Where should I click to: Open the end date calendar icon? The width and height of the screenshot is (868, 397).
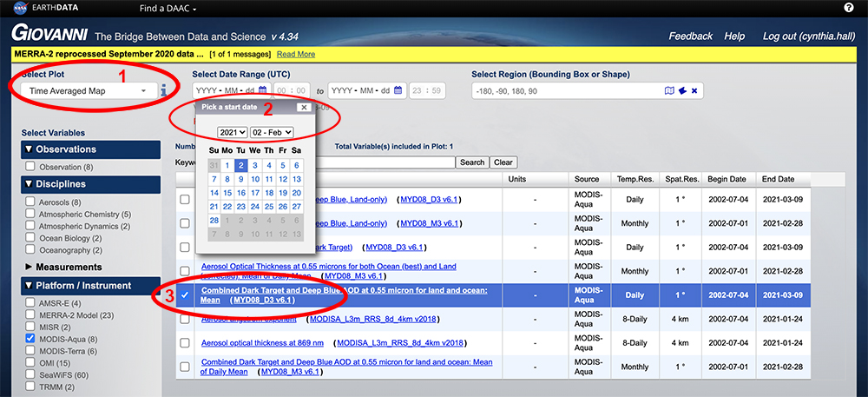[398, 91]
